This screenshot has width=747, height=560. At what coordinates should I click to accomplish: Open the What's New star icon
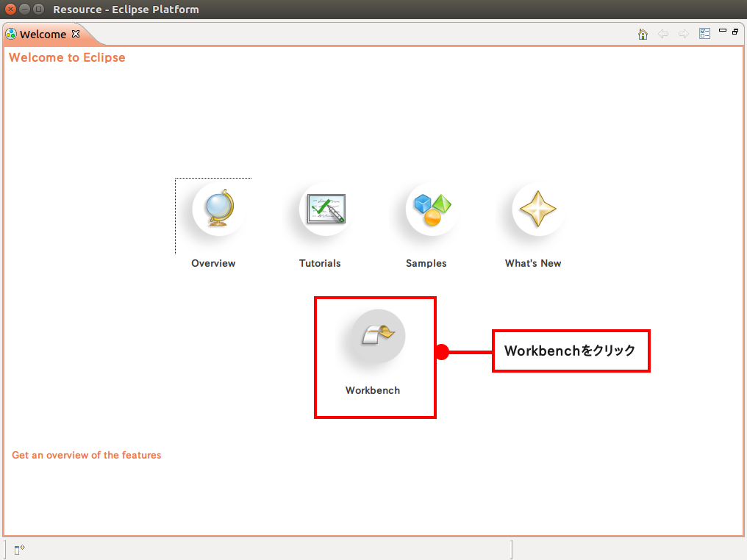[538, 209]
